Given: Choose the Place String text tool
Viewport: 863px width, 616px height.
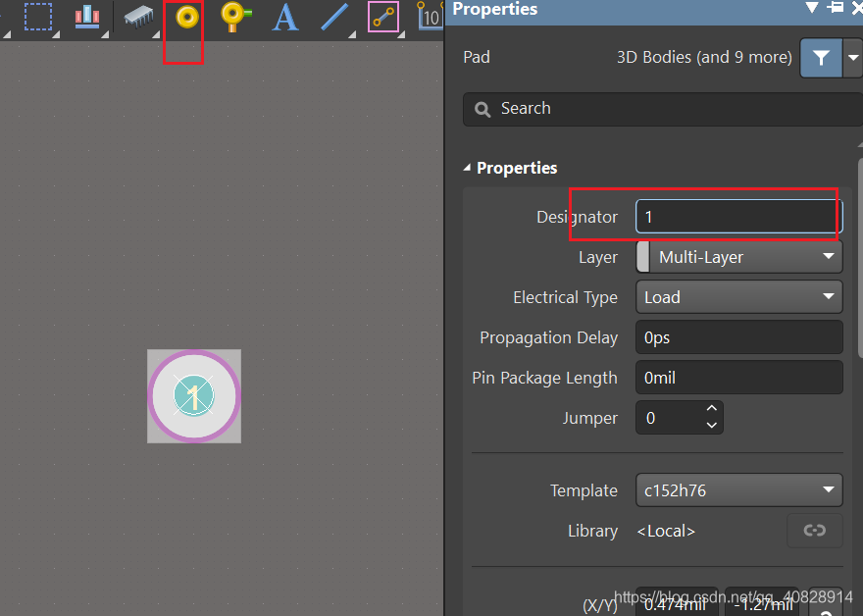Looking at the screenshot, I should click(285, 17).
